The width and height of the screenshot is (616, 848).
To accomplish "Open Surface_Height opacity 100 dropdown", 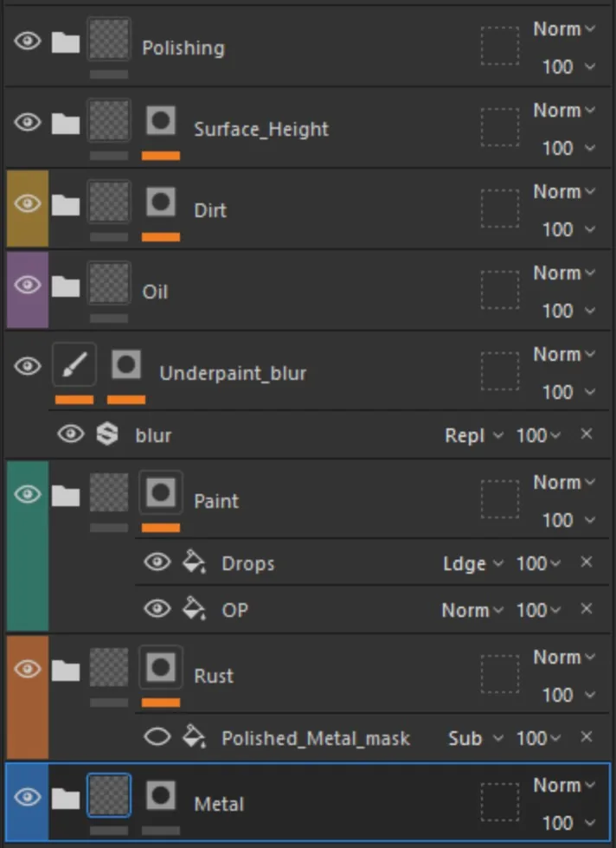I will point(568,148).
